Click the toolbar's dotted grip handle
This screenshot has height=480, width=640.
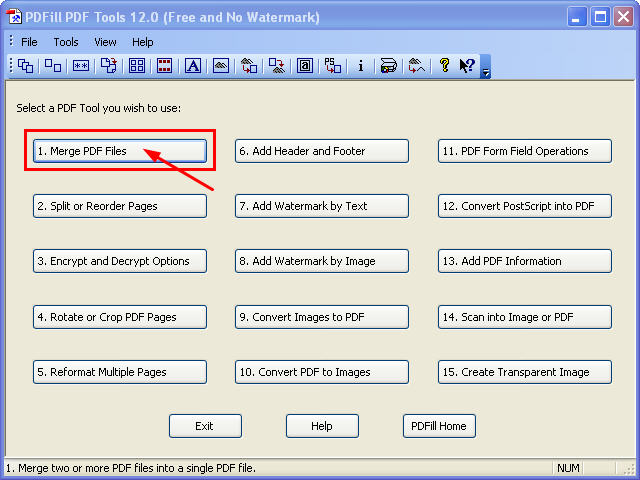pyautogui.click(x=11, y=65)
